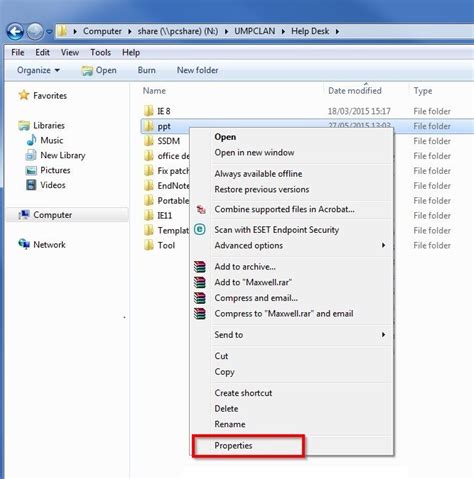Screen dimensions: 474x479
Task: Select Help Desk in the address breadcrumb
Action: pos(310,31)
